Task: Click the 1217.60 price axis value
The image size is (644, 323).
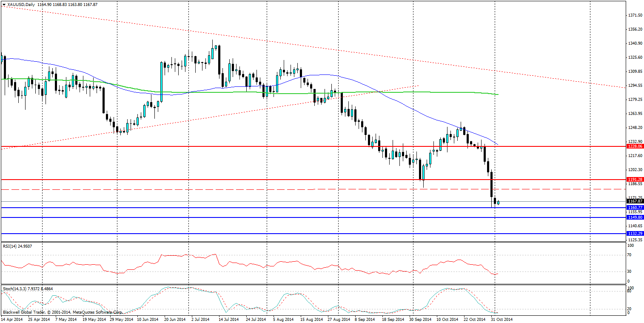Action: (x=635, y=156)
